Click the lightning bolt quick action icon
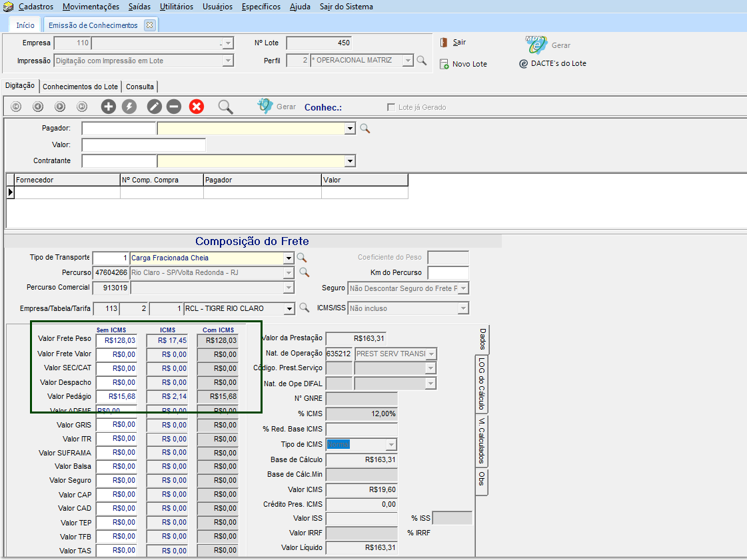 click(129, 107)
